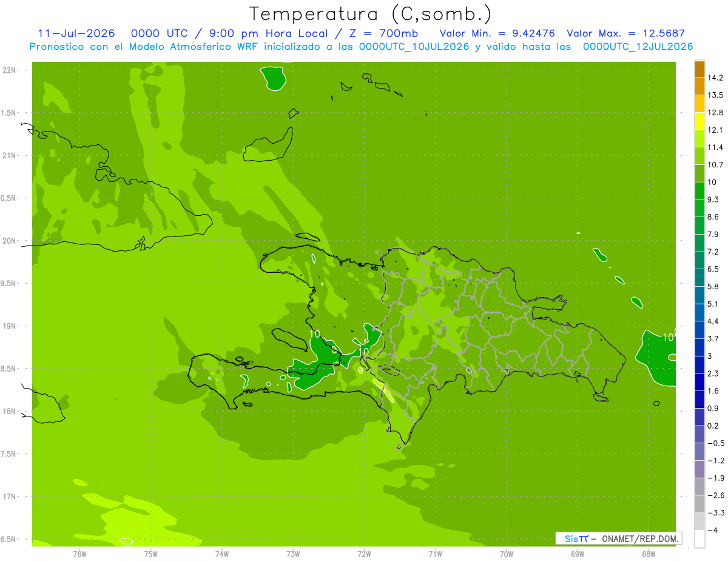Click the "2.3" legend label
The height and width of the screenshot is (562, 728).
pos(713,373)
